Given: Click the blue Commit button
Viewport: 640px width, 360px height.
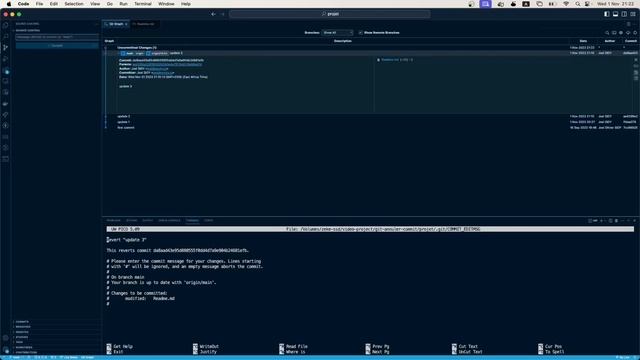Looking at the screenshot, I should click(57, 46).
